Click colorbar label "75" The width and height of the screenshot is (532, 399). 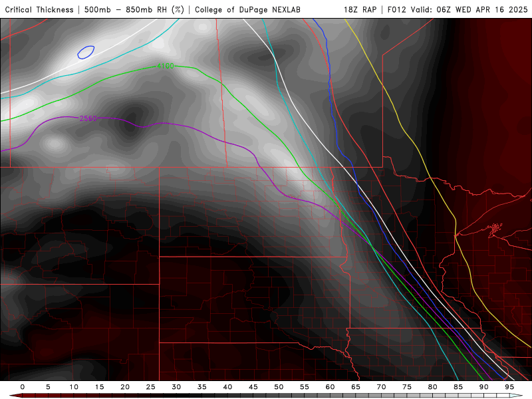tap(407, 387)
